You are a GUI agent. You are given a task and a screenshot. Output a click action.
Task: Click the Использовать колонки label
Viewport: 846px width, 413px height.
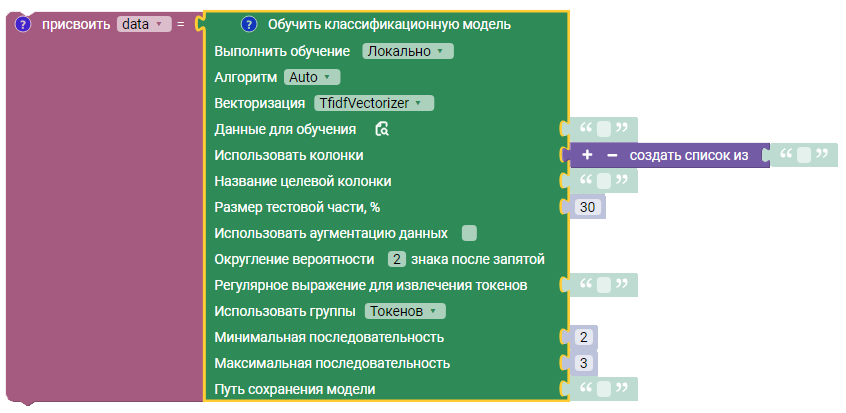pyautogui.click(x=289, y=155)
